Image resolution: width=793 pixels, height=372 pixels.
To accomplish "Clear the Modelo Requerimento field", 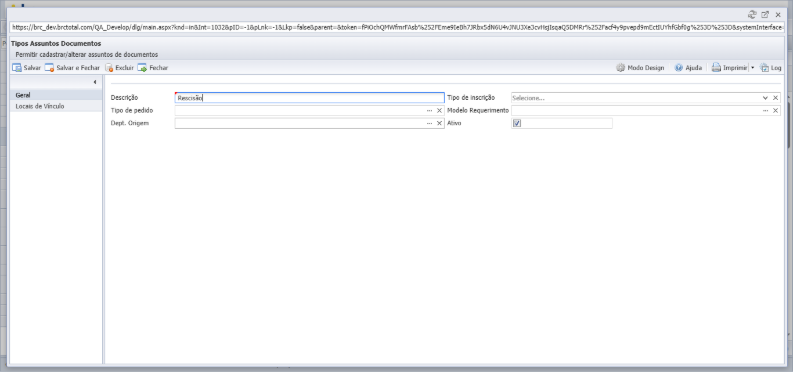I will pos(775,110).
